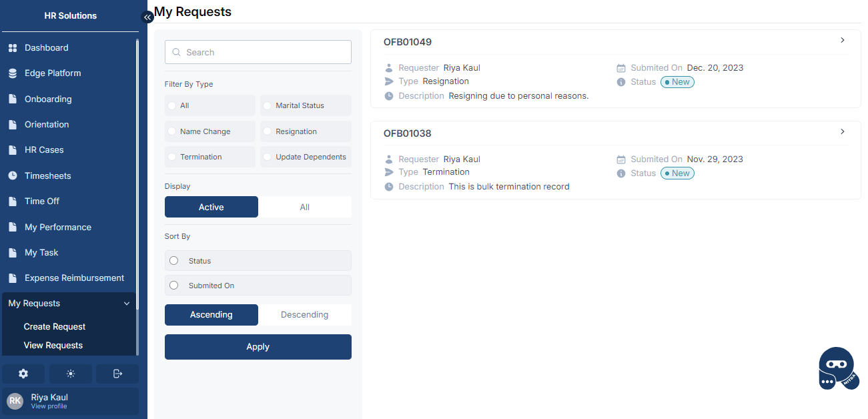This screenshot has width=868, height=419.
Task: Collapse My Requests menu chevron
Action: (127, 304)
